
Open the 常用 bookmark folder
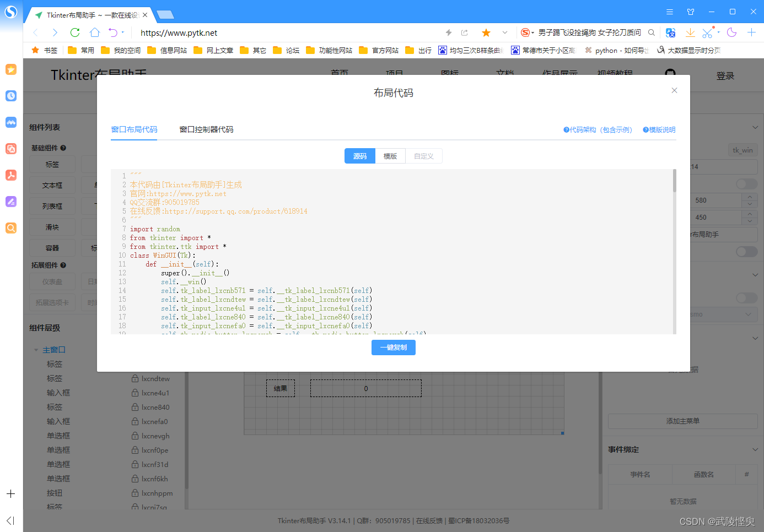click(81, 50)
